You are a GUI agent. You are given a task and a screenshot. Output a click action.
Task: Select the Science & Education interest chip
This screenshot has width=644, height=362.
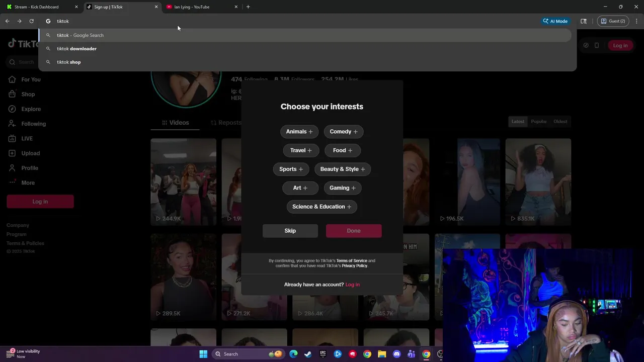322,207
